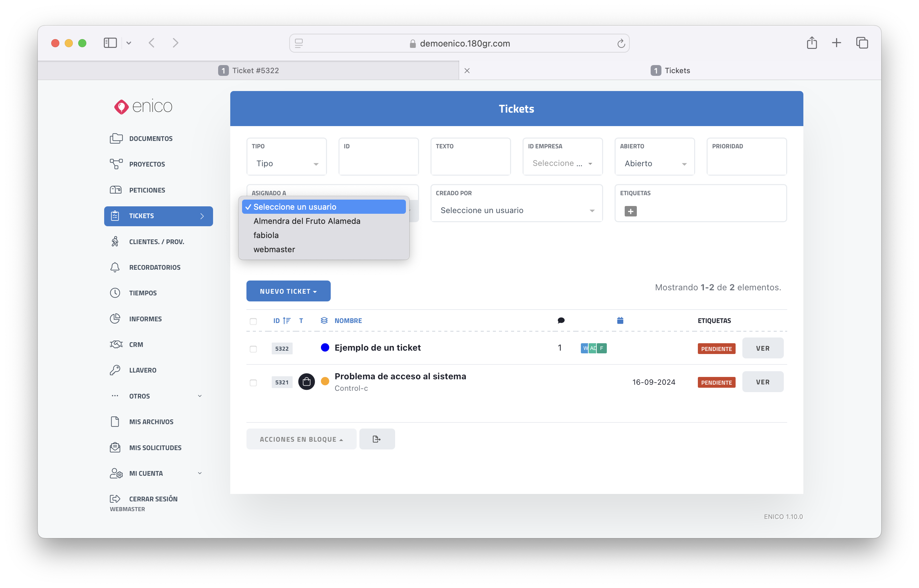Click the Llavero key icon in sidebar
This screenshot has width=919, height=588.
115,370
